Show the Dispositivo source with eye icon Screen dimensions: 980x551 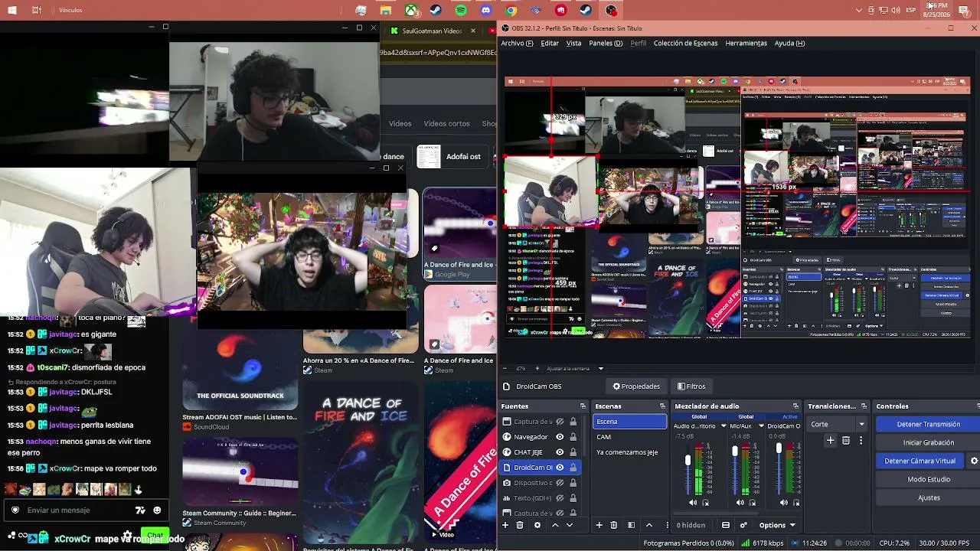(x=560, y=483)
